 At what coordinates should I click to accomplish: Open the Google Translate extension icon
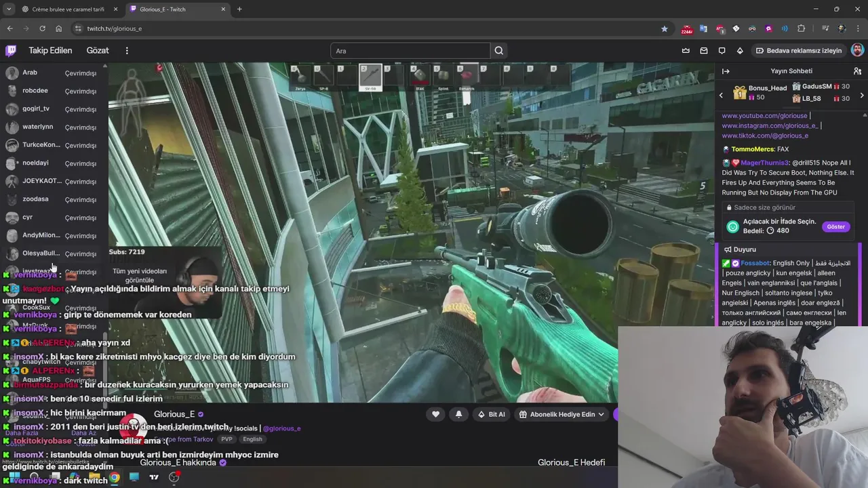point(703,28)
